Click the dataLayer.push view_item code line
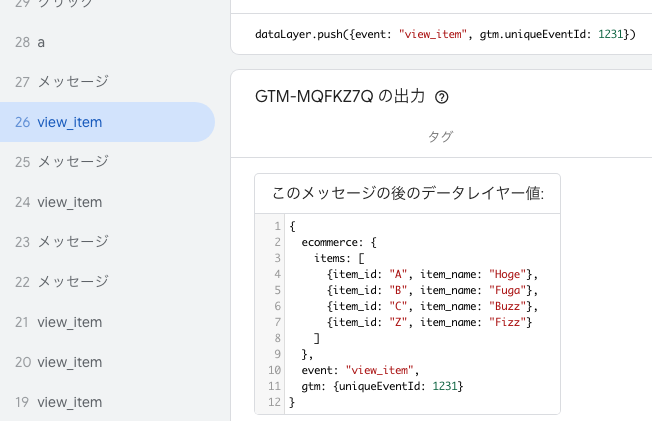Viewport: 652px width, 421px height. coord(445,34)
